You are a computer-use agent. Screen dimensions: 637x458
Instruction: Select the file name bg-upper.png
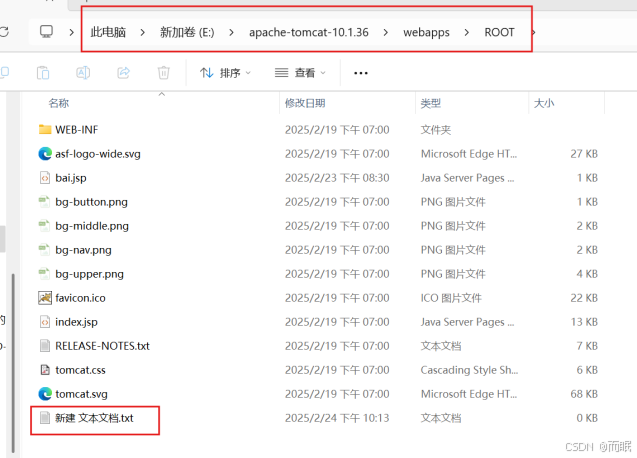89,274
